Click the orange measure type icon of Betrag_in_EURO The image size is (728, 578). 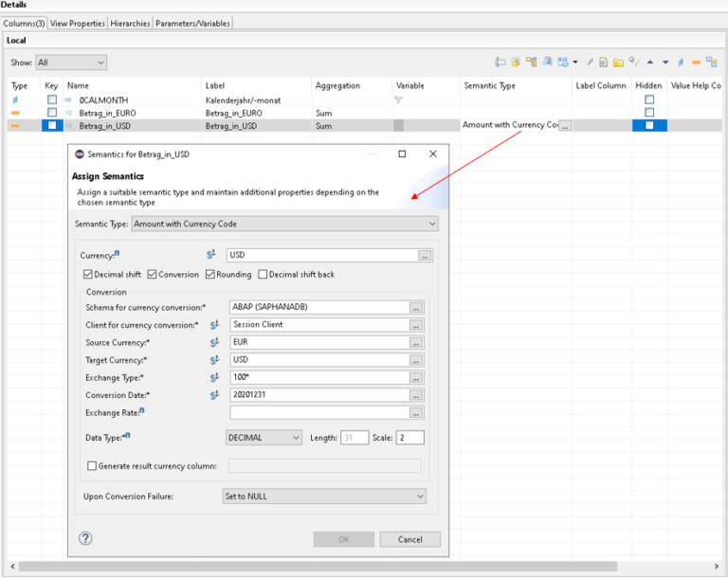click(x=15, y=113)
